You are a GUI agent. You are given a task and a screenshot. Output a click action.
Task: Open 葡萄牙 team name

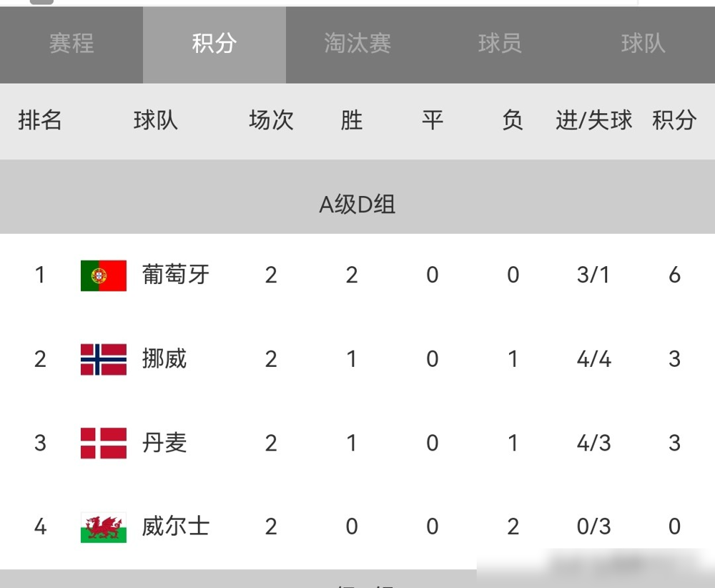(176, 275)
